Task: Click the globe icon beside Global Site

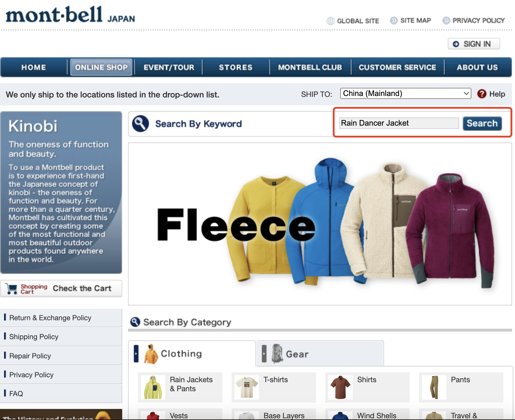Action: (330, 21)
